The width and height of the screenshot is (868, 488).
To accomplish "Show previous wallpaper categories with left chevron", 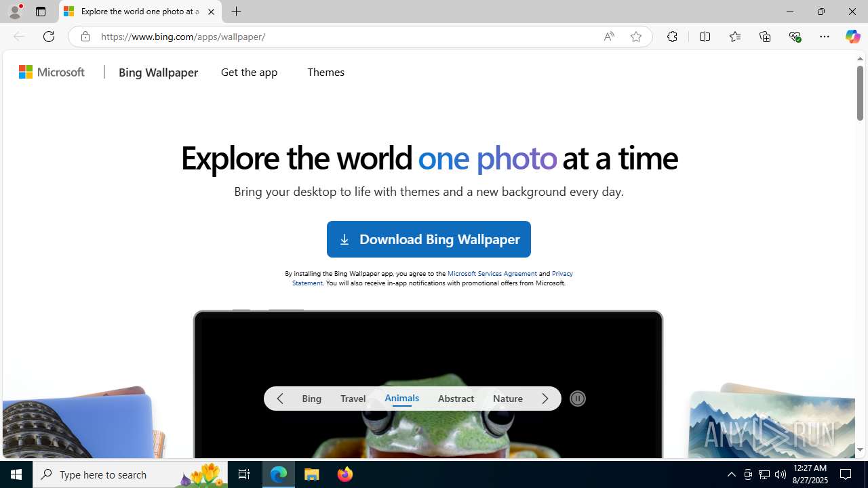I will point(280,399).
